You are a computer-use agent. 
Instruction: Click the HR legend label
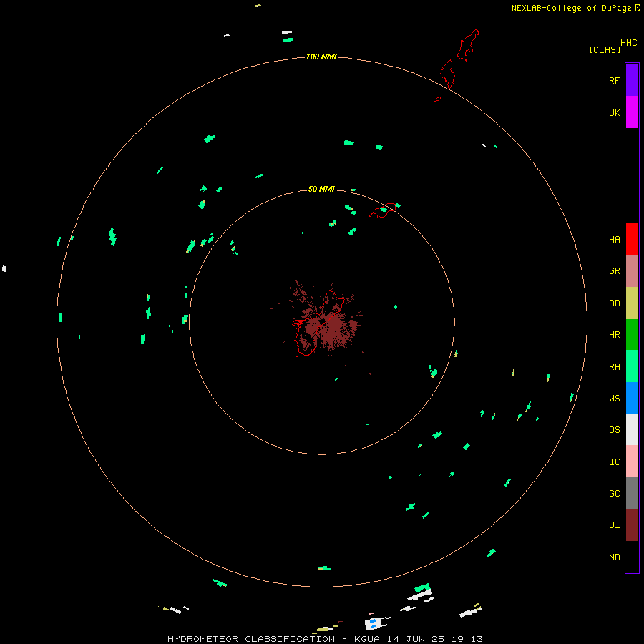[x=614, y=335]
